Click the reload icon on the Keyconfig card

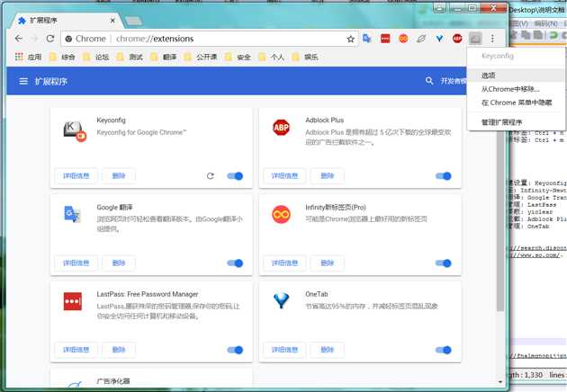click(x=211, y=176)
